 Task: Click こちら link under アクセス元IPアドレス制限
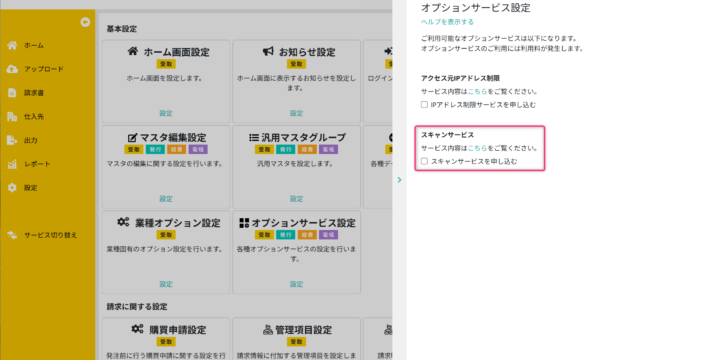(477, 91)
